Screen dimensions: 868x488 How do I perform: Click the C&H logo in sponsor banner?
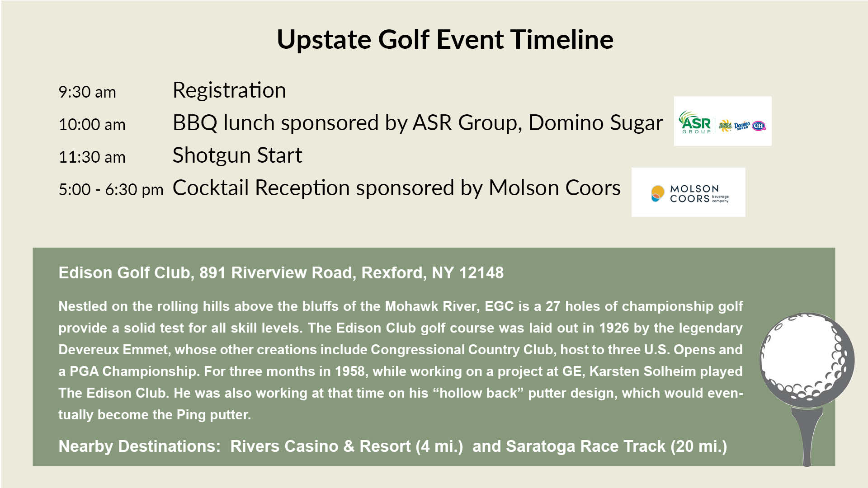(759, 126)
